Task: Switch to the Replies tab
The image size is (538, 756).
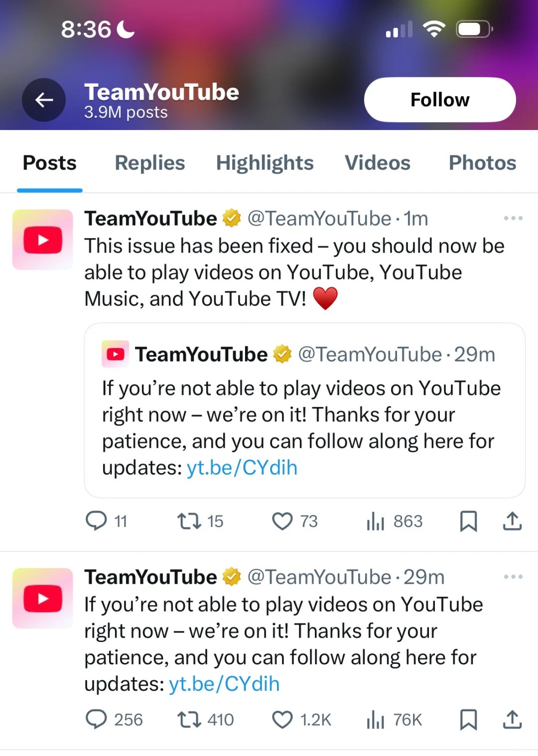Action: point(149,163)
